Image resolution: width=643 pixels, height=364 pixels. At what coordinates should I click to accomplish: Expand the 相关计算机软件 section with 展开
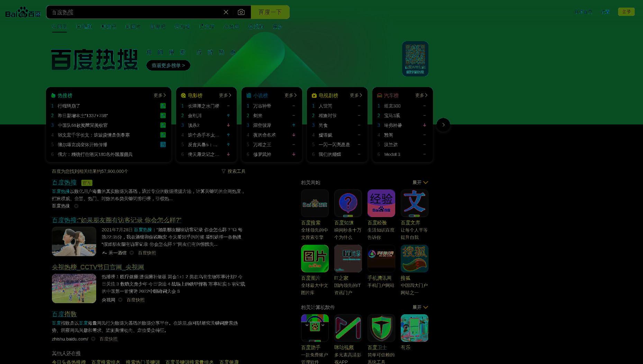click(420, 307)
